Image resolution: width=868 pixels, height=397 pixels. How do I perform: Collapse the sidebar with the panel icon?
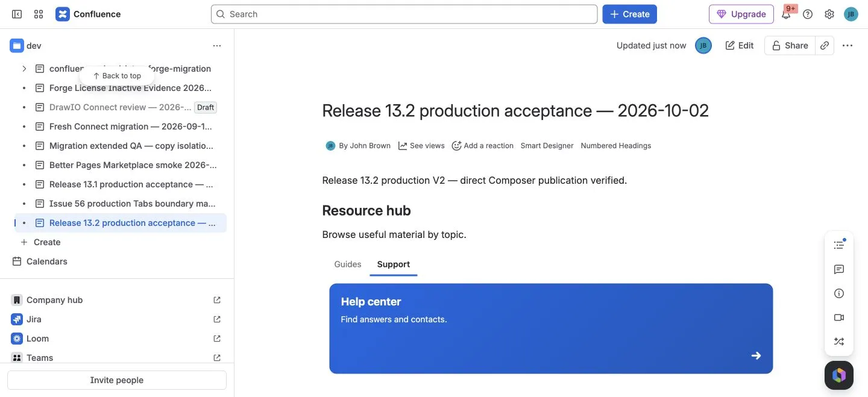[17, 14]
